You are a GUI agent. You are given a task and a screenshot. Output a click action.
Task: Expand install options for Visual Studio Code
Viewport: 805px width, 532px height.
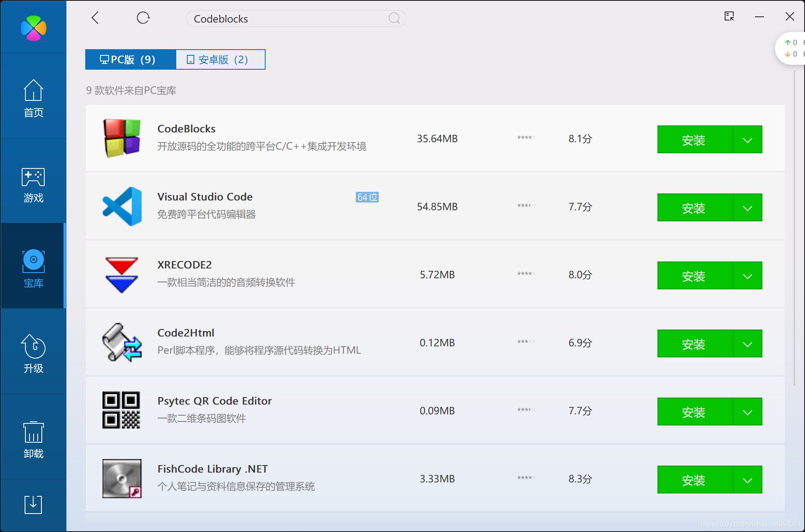pyautogui.click(x=747, y=208)
